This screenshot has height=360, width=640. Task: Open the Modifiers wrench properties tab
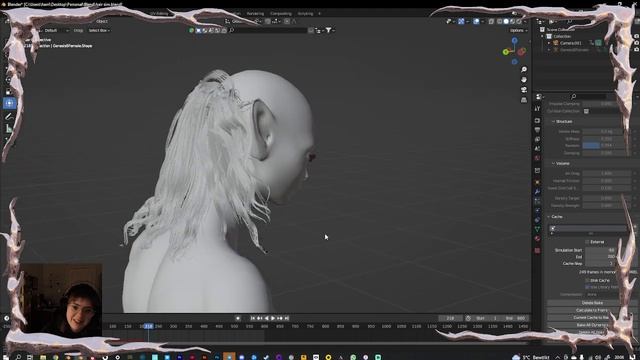coord(537,192)
